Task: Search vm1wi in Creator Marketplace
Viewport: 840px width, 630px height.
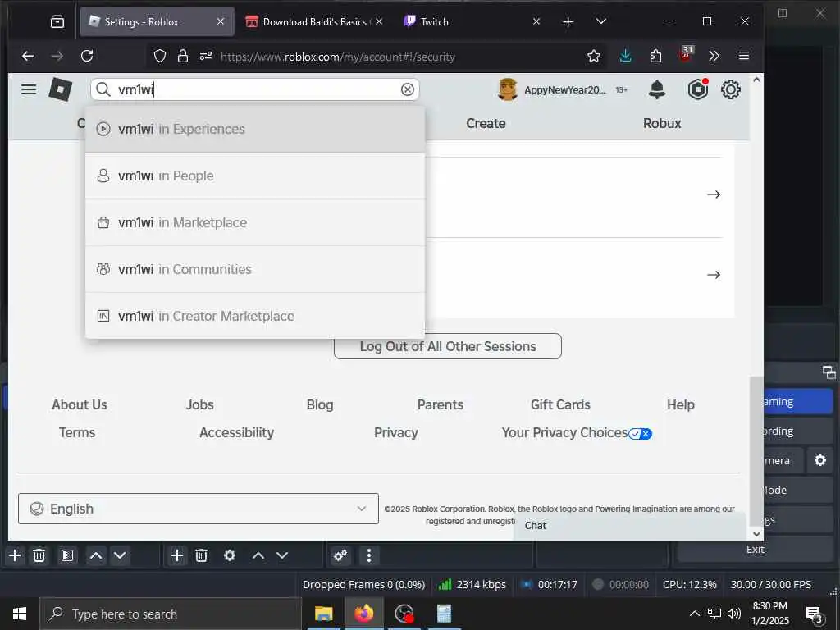Action: point(255,316)
